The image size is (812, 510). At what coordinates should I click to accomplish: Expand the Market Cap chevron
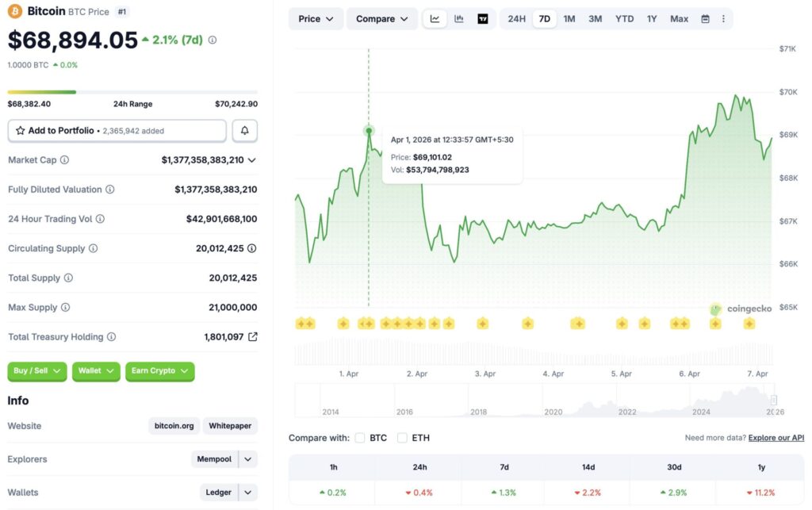[x=251, y=159]
